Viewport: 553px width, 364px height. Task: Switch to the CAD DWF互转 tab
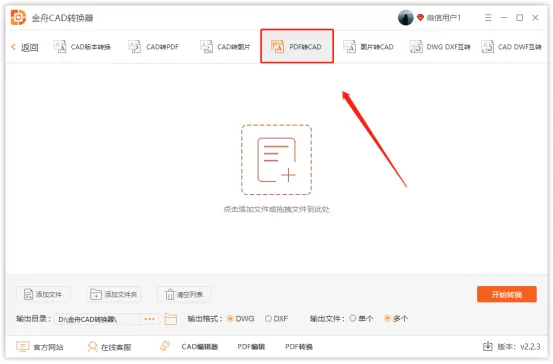pyautogui.click(x=511, y=47)
